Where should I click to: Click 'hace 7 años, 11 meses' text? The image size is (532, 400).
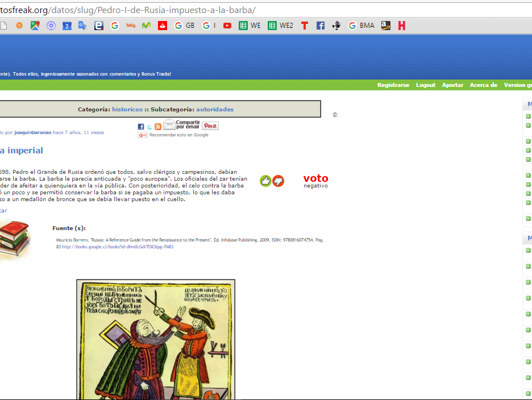coord(78,132)
